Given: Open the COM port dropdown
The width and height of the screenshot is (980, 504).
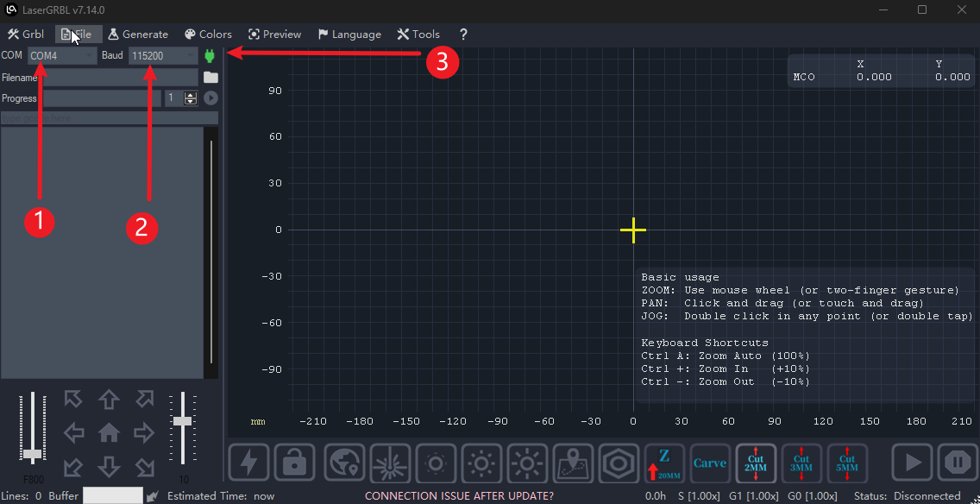Looking at the screenshot, I should 63,56.
